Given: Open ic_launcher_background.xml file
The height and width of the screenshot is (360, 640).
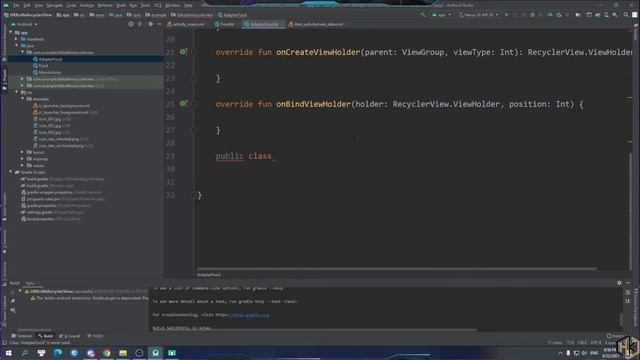Looking at the screenshot, I should coord(64,106).
